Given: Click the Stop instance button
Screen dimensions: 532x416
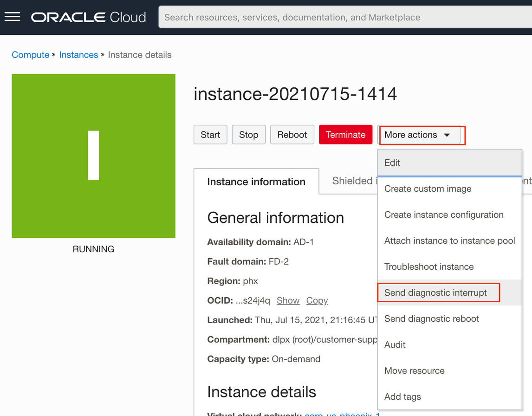Looking at the screenshot, I should pos(249,135).
